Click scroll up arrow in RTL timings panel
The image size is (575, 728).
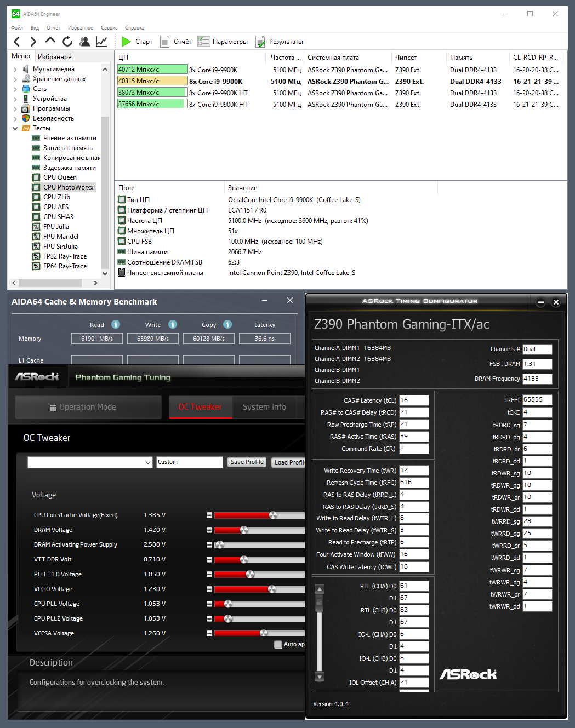click(320, 589)
